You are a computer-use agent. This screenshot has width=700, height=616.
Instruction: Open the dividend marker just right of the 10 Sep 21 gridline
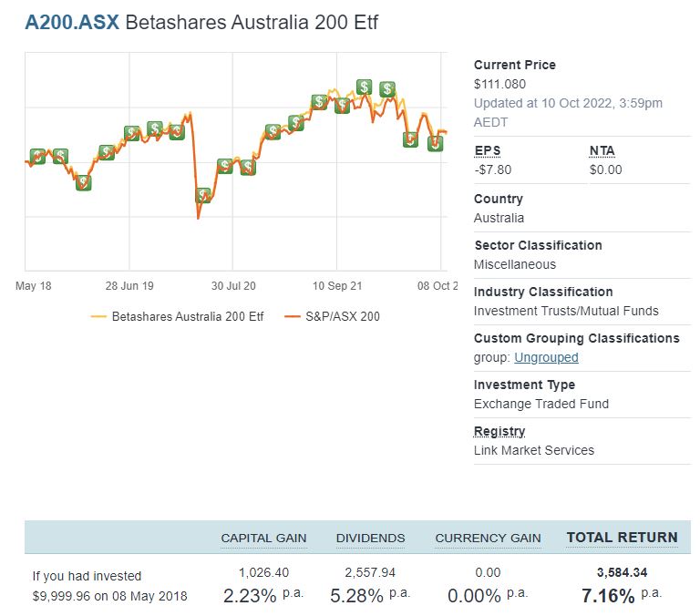(x=342, y=106)
